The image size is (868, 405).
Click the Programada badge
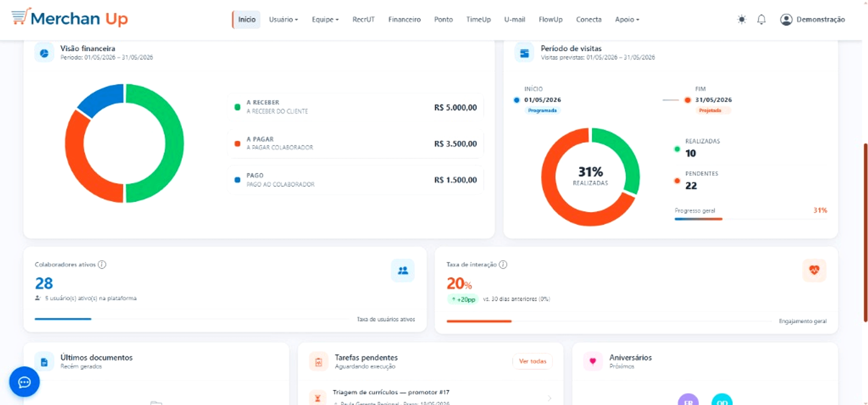click(x=542, y=110)
